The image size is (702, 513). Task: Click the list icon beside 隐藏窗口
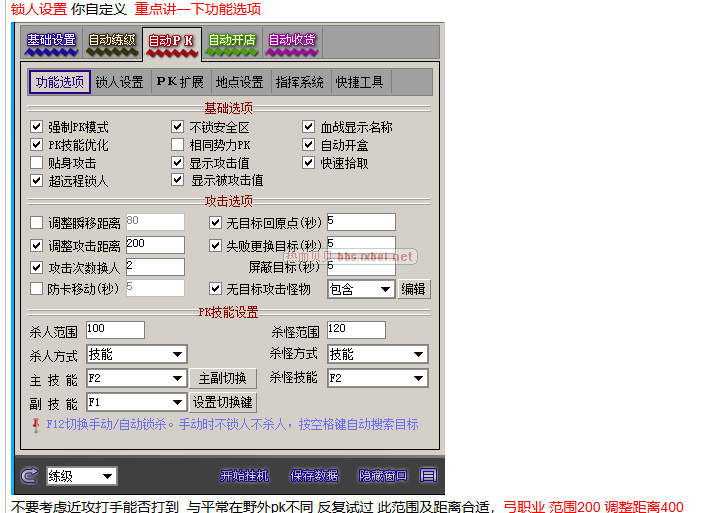tap(428, 475)
